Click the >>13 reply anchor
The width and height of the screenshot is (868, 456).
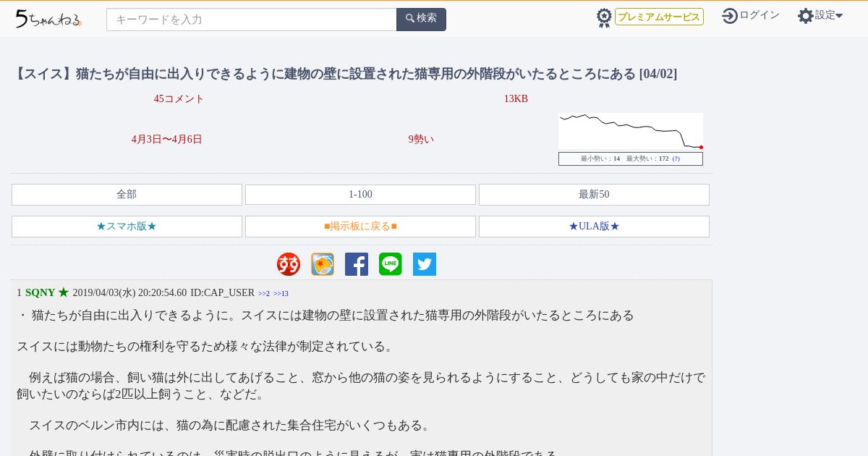point(281,293)
